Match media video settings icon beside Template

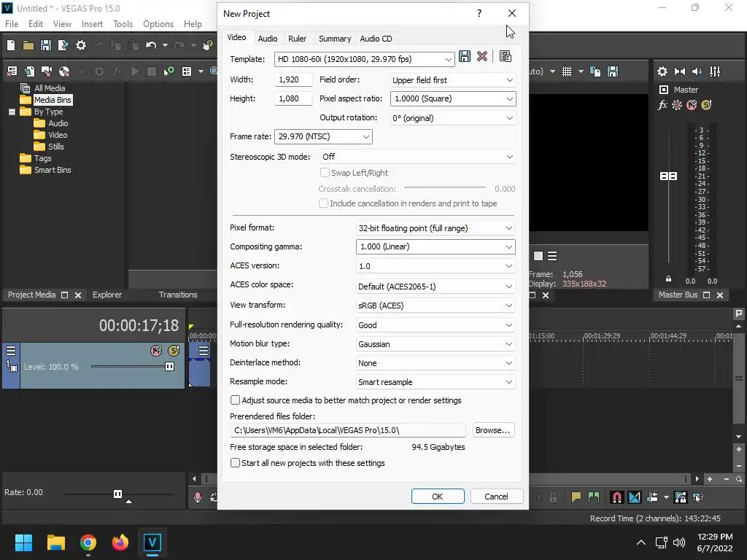pos(506,56)
